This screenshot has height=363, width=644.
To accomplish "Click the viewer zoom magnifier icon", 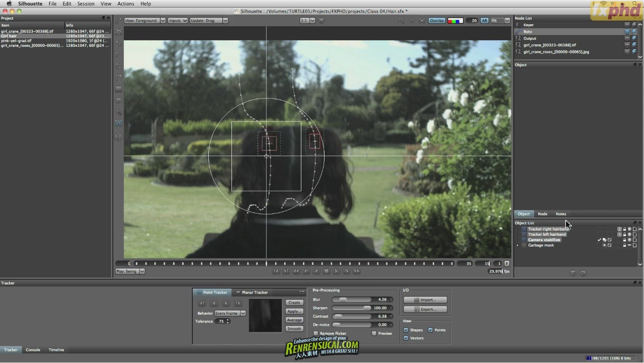I will pos(401,21).
